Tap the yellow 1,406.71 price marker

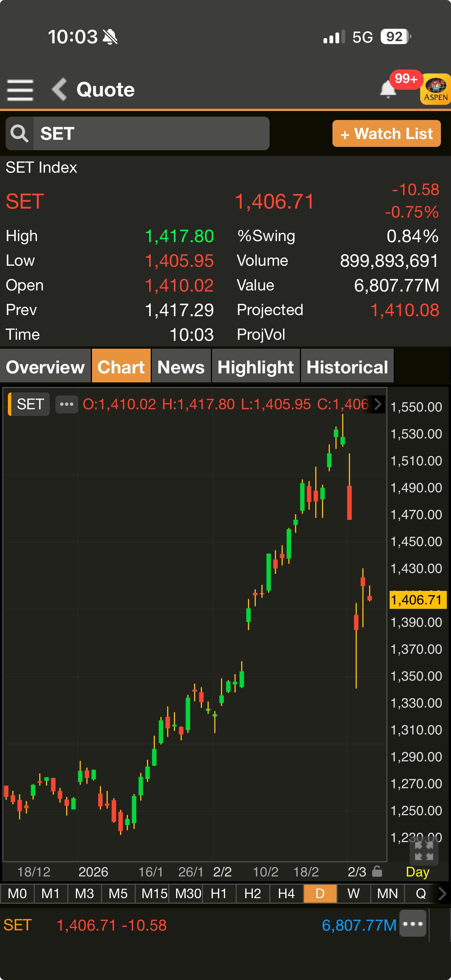tap(417, 600)
